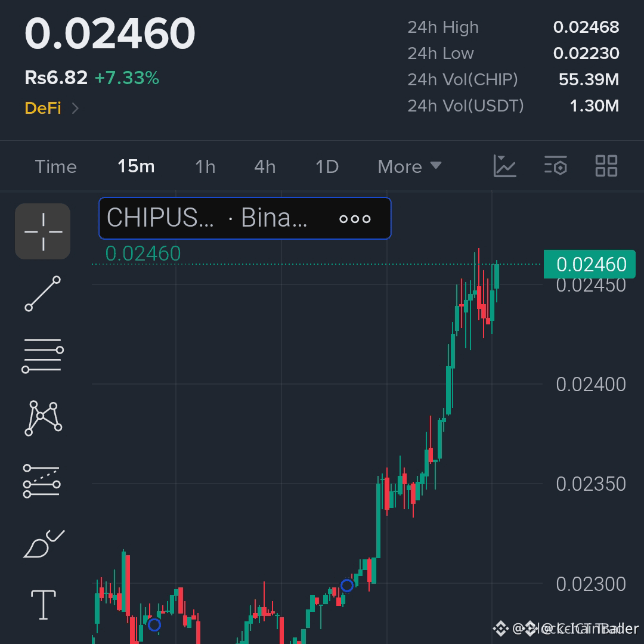Click the lower blue circle marker on chart
Viewport: 644px width, 644px height.
(x=154, y=625)
